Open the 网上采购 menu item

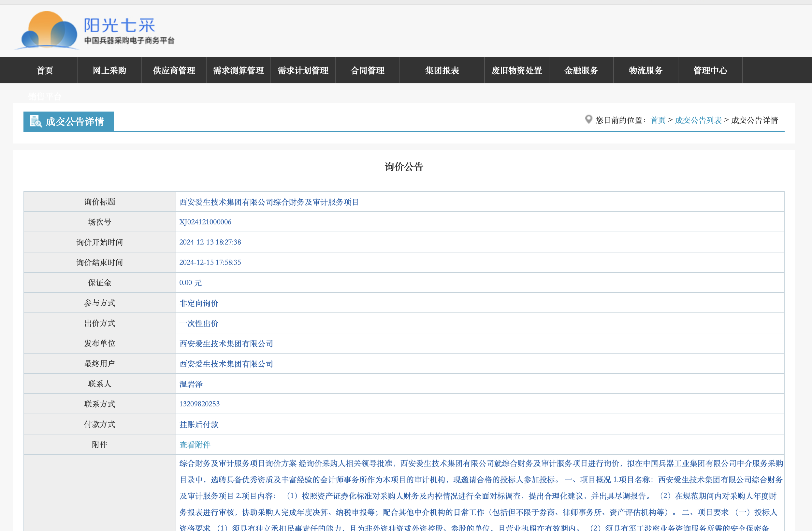coord(109,70)
